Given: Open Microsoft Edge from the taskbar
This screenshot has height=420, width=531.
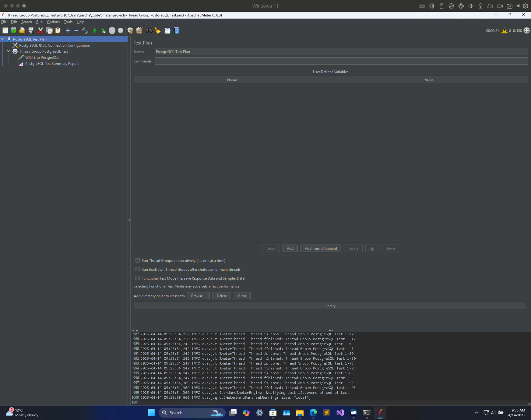Looking at the screenshot, I should pos(313,413).
